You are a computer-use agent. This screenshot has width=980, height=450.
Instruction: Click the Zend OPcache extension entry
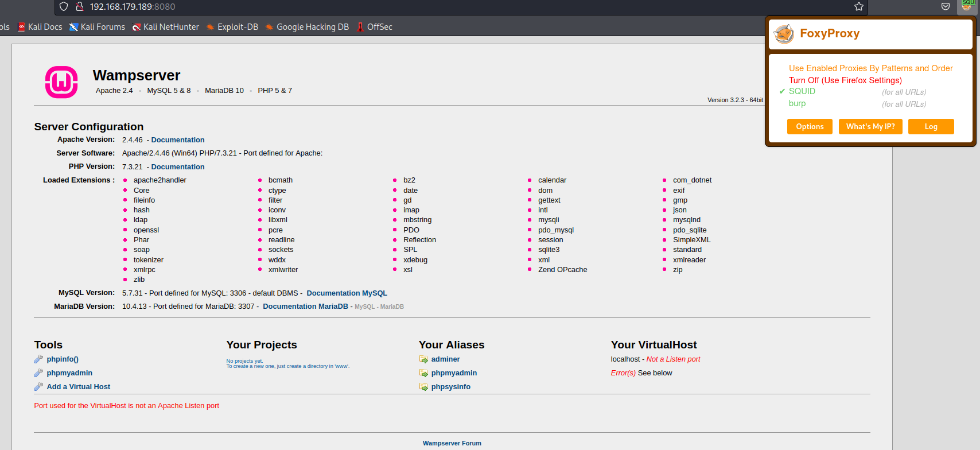[562, 270]
